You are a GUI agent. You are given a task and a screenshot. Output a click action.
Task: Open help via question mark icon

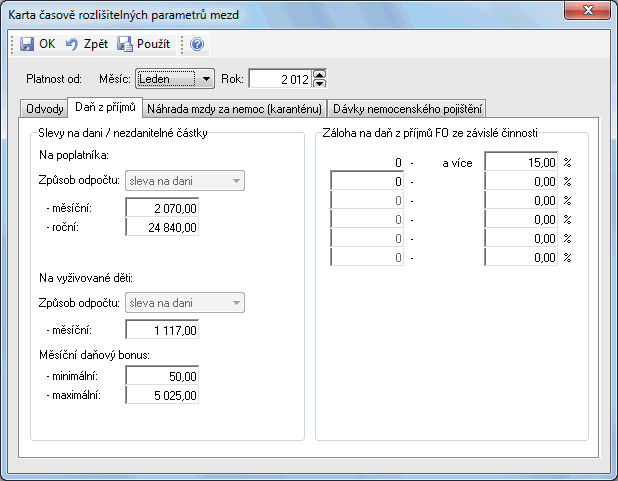point(197,45)
